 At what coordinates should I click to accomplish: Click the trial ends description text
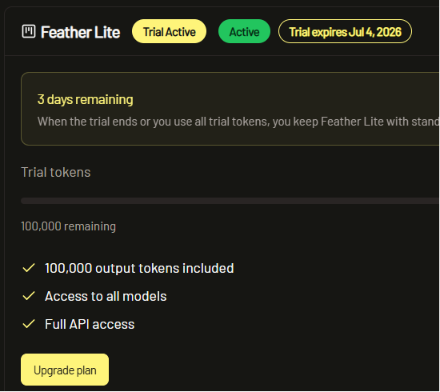pos(238,122)
